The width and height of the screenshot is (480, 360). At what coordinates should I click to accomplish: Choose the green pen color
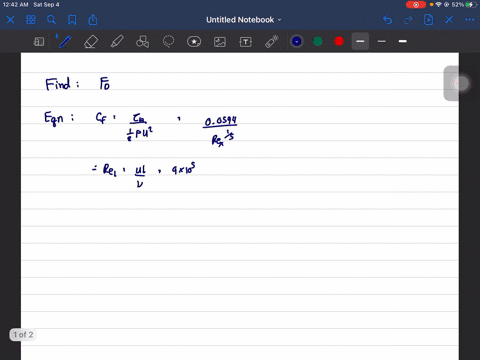click(318, 41)
